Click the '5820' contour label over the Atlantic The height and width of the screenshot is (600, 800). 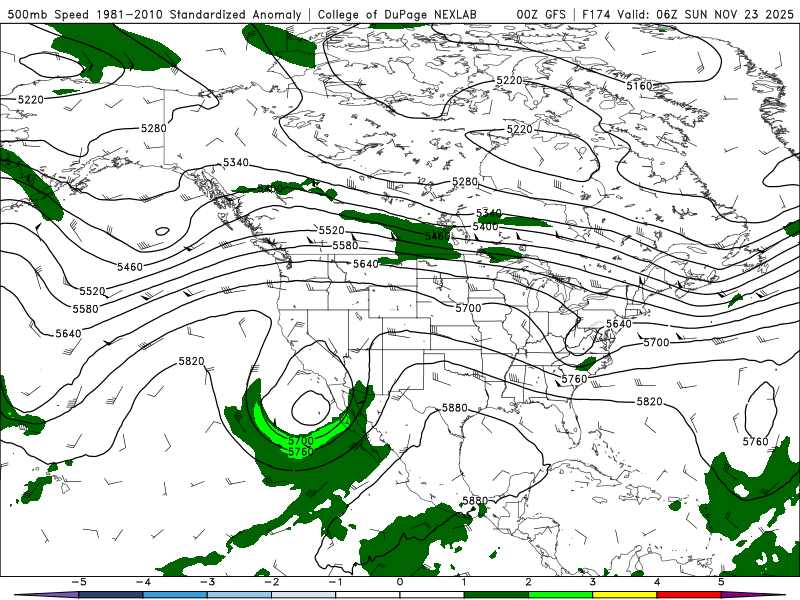(649, 402)
